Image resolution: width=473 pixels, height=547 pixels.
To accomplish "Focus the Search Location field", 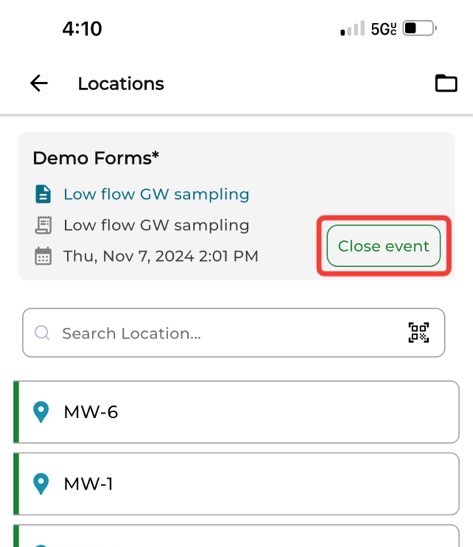I will click(x=234, y=333).
